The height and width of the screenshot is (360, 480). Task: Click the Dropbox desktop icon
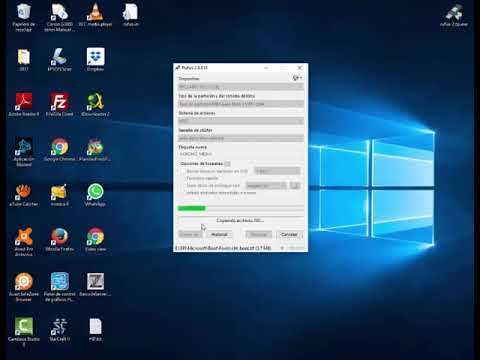95,59
